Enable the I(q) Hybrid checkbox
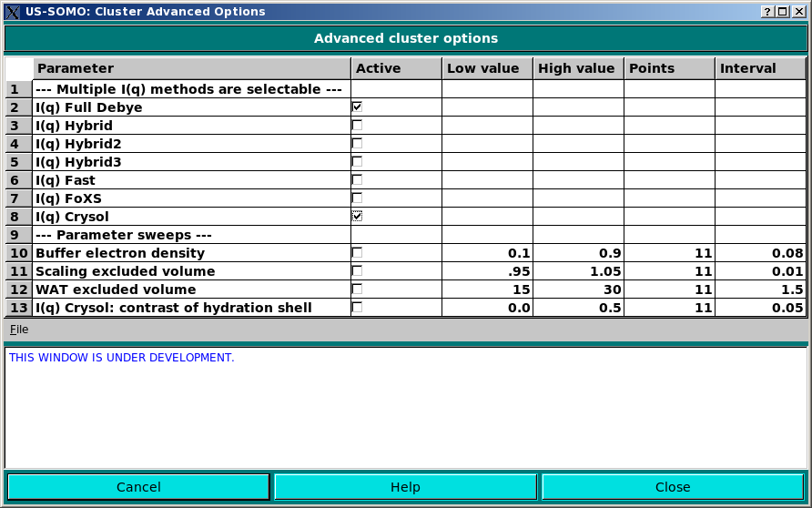Viewport: 812px width, 508px height. click(x=357, y=126)
